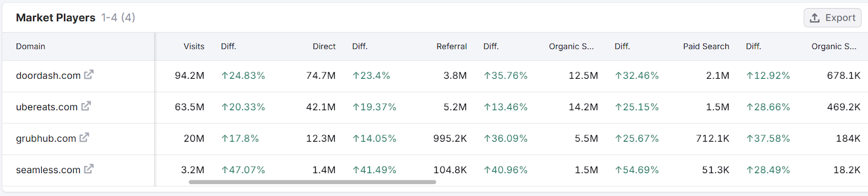The height and width of the screenshot is (196, 868).
Task: Sort by Direct column header
Action: (324, 47)
